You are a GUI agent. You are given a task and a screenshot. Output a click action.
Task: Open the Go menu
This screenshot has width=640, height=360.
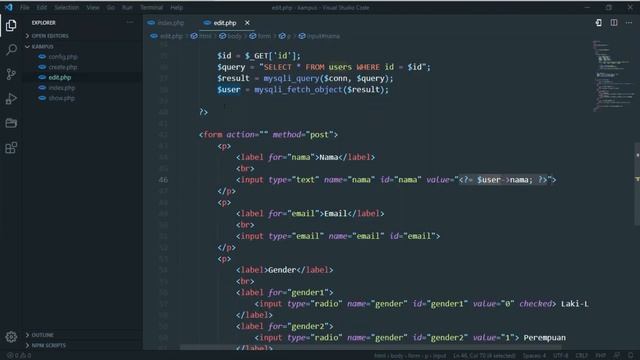(110, 7)
